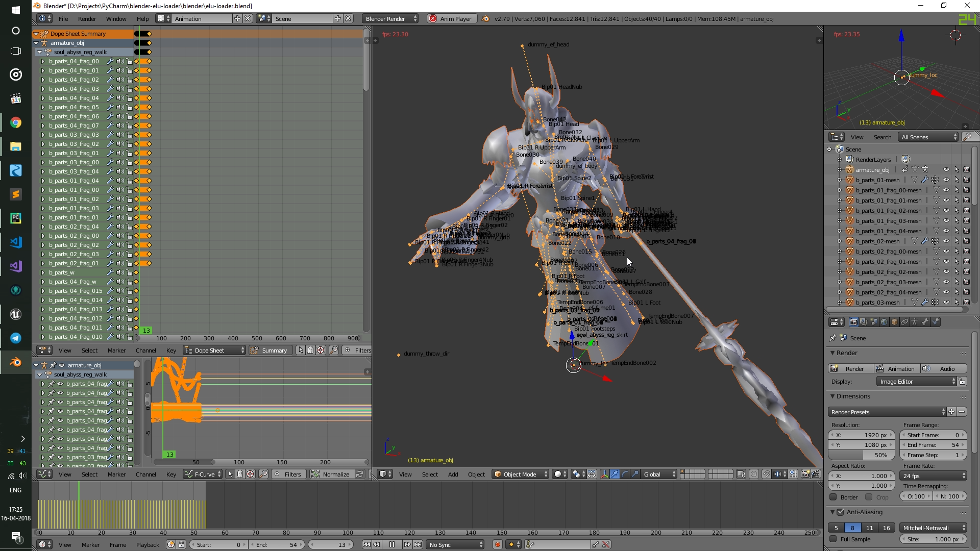Expand the b_parts_04_frag_01 channel
Viewport: 980px width, 551px height.
pos(43,70)
